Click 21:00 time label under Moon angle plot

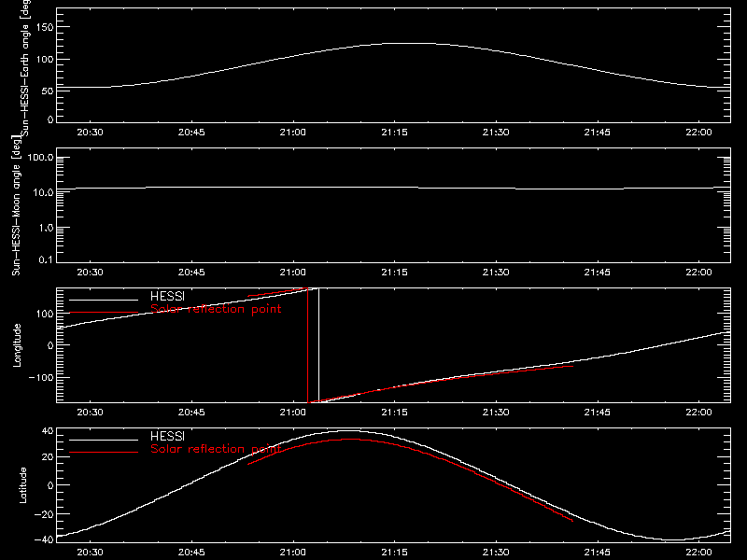coord(293,273)
